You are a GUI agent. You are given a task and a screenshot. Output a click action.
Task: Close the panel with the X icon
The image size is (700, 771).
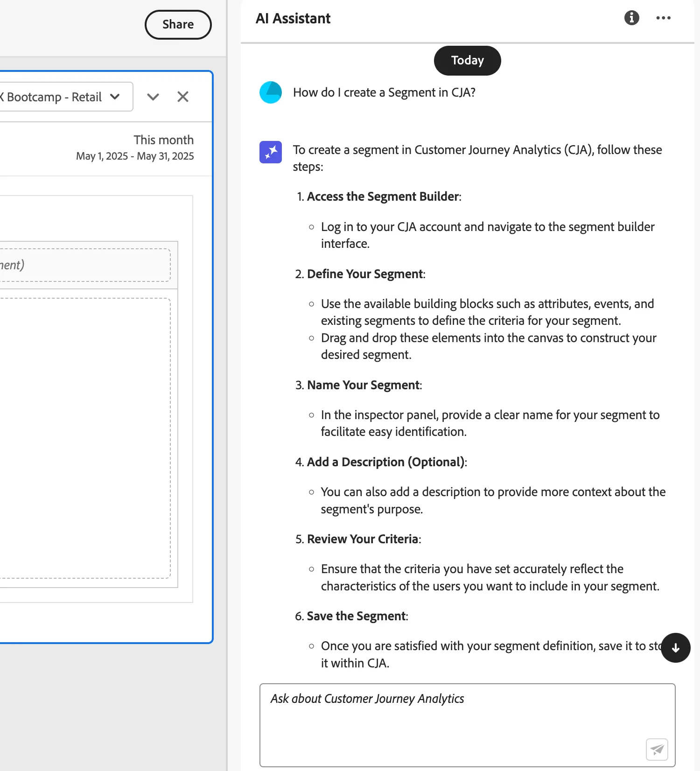pyautogui.click(x=183, y=97)
